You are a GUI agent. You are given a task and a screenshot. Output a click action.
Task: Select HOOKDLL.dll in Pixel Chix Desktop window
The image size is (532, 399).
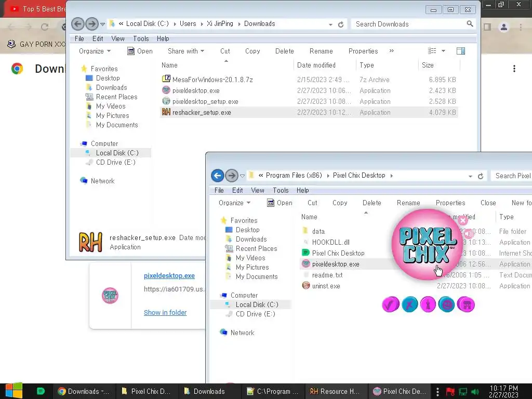coord(330,242)
